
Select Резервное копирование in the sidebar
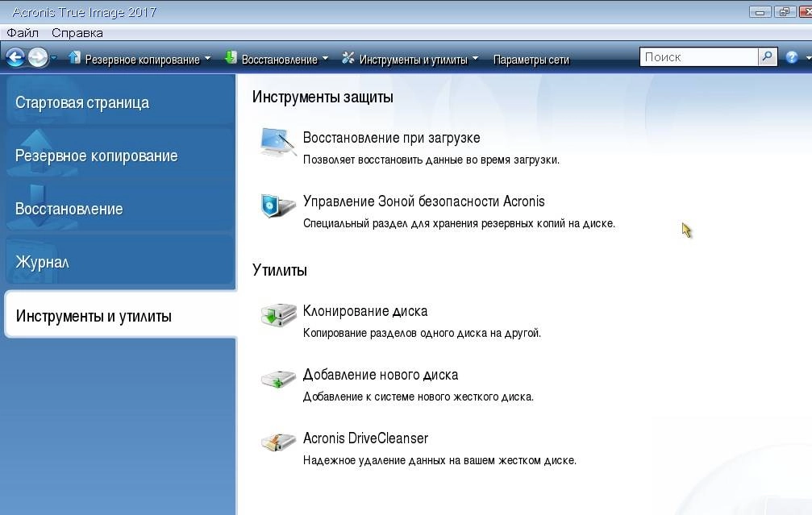click(x=119, y=156)
